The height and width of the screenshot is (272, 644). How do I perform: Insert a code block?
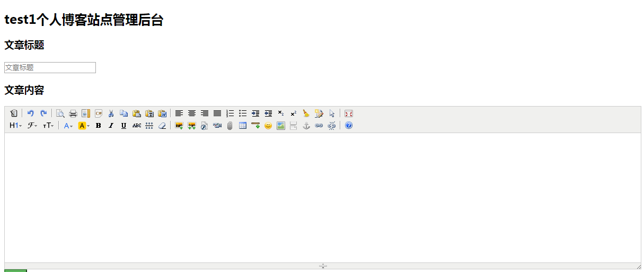pos(99,113)
